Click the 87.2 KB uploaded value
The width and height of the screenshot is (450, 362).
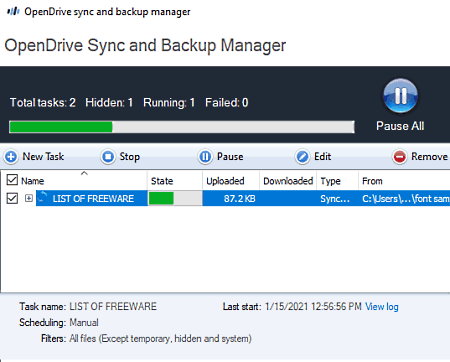pyautogui.click(x=239, y=199)
